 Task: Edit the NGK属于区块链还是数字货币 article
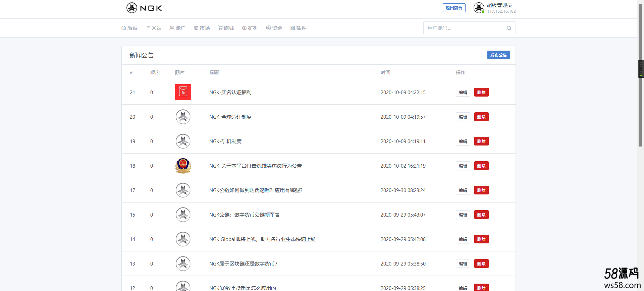coord(463,264)
